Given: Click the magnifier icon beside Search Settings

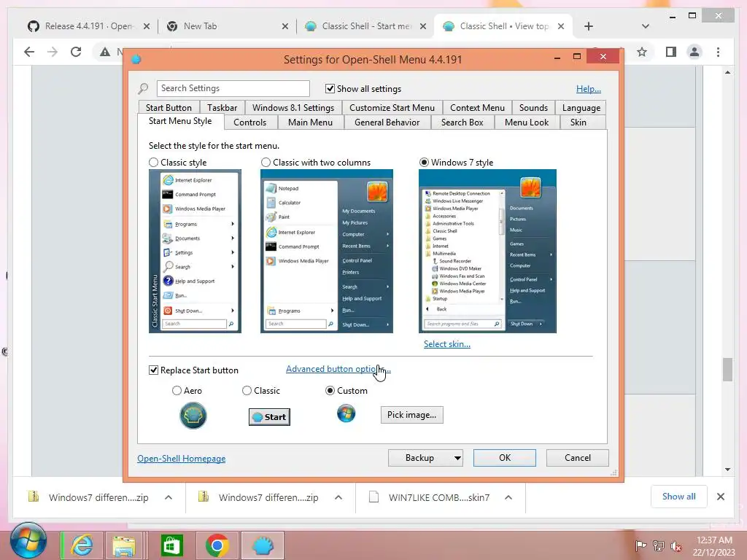Looking at the screenshot, I should coord(143,88).
